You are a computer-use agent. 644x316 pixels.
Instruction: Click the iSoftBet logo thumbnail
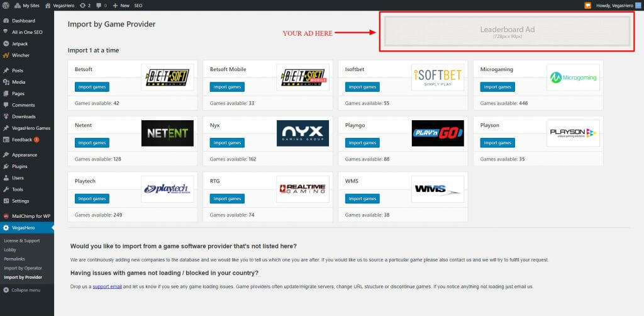coord(438,77)
